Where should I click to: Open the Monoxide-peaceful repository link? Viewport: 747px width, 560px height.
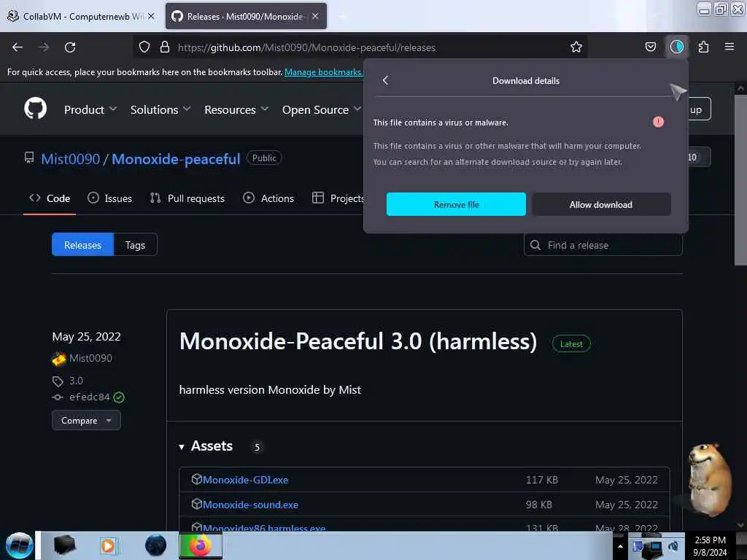click(x=176, y=158)
